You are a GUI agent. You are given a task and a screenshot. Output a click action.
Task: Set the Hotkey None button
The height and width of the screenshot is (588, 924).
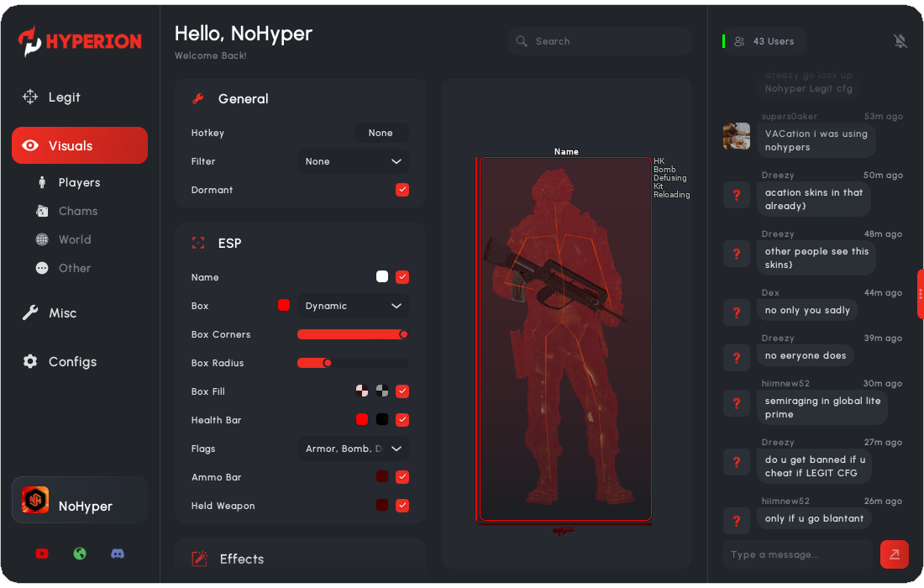381,133
